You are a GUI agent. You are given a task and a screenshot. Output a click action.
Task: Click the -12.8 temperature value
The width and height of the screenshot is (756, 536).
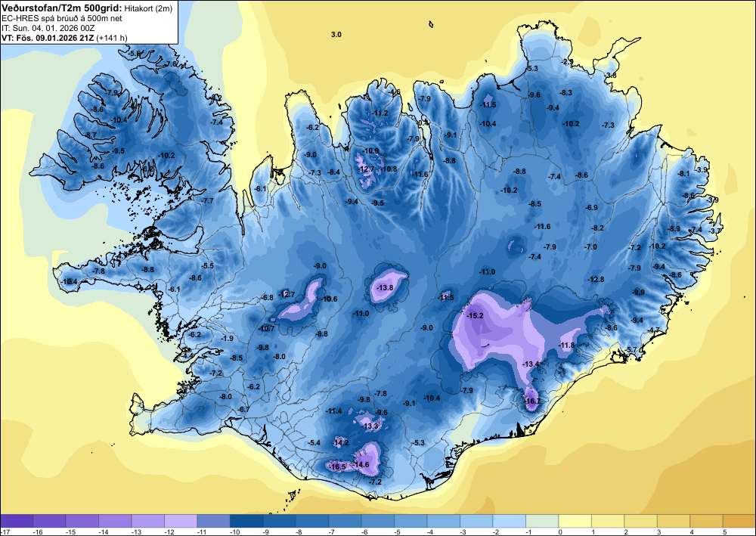click(596, 280)
